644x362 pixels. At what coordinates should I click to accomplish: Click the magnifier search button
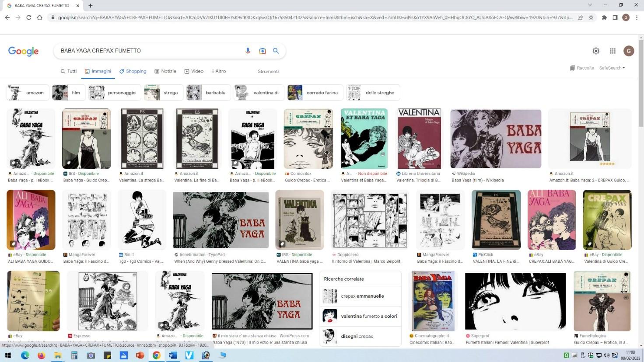[276, 51]
